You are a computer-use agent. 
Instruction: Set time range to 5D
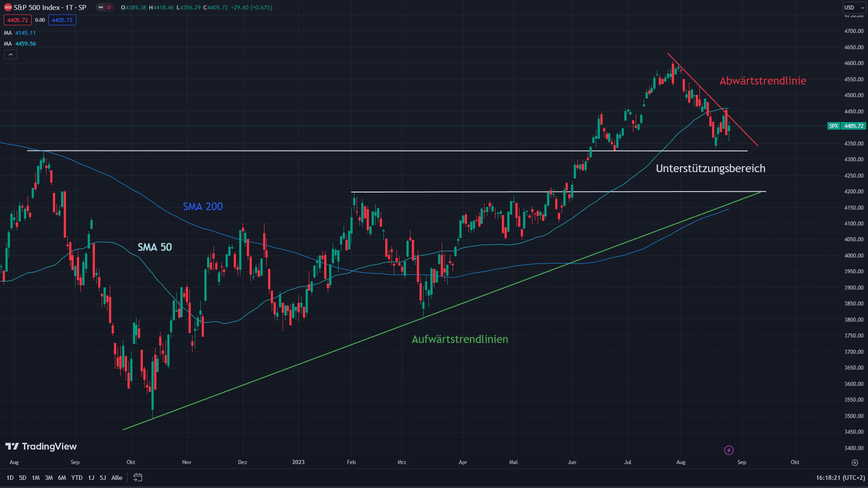(x=23, y=478)
